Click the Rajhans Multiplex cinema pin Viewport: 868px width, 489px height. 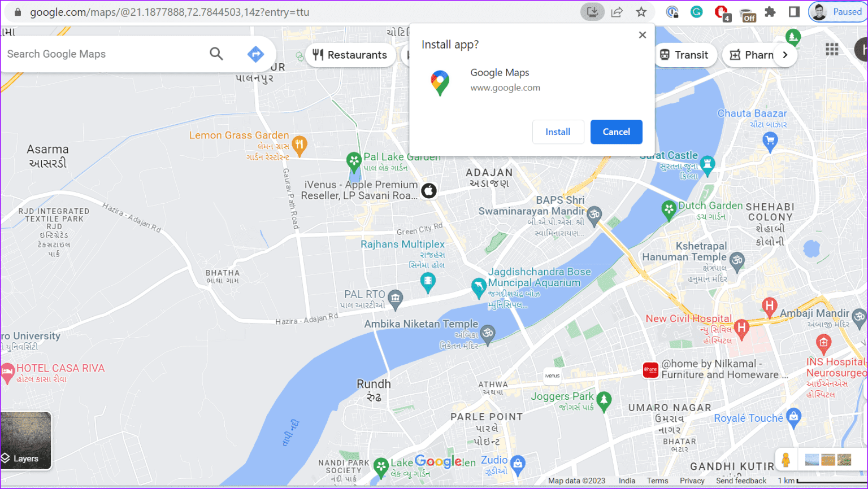(428, 282)
